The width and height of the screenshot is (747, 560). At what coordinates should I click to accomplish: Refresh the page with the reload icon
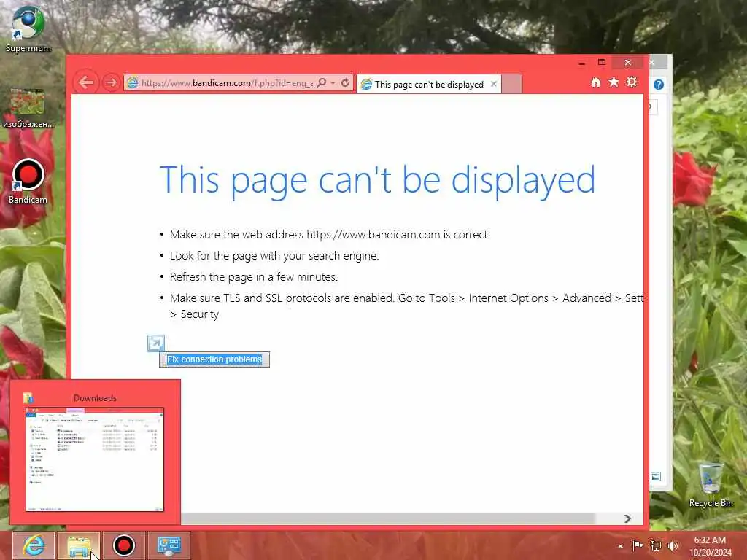[x=345, y=82]
